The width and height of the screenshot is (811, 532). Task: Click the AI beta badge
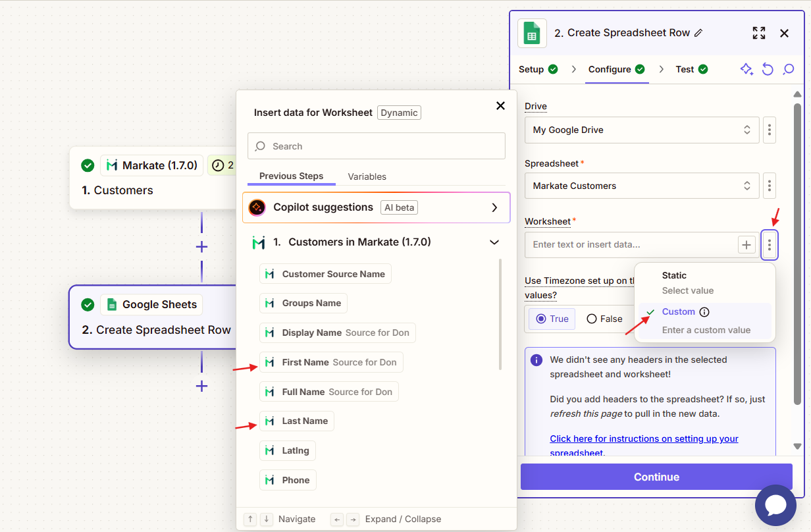399,207
